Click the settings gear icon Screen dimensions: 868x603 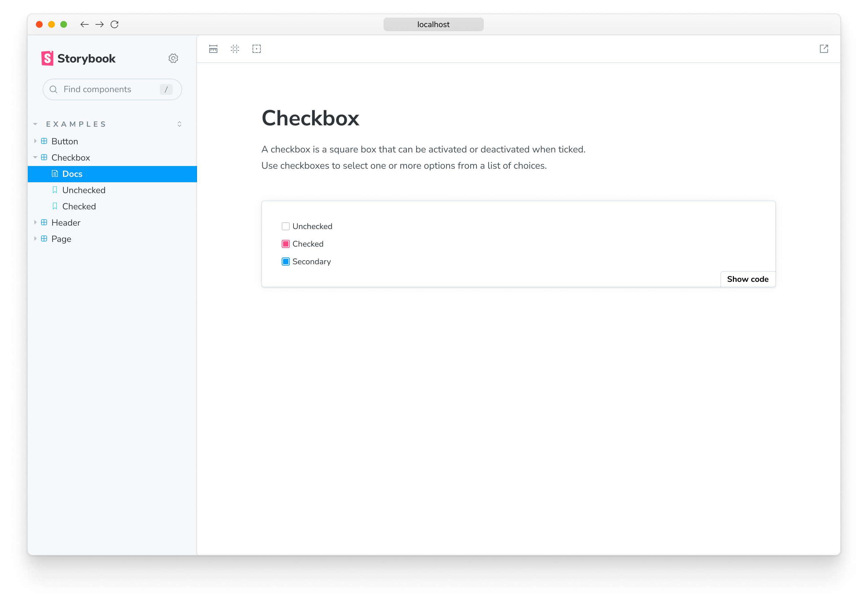tap(173, 58)
